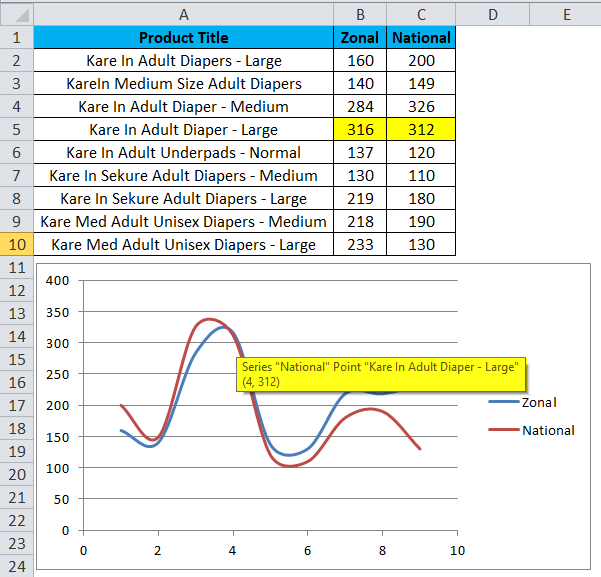Screen dimensions: 601x577
Task: Select National value 200
Action: (421, 61)
